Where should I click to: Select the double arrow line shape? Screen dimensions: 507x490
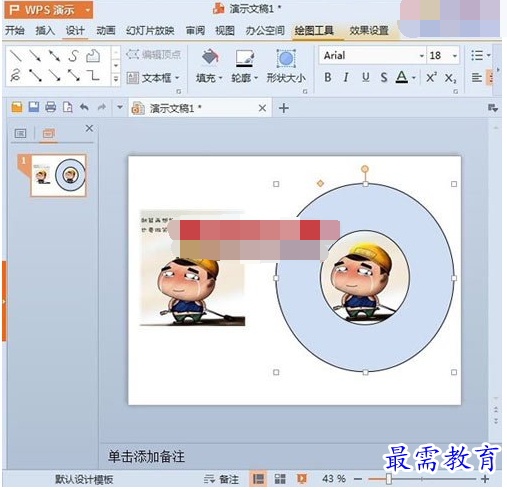54,55
